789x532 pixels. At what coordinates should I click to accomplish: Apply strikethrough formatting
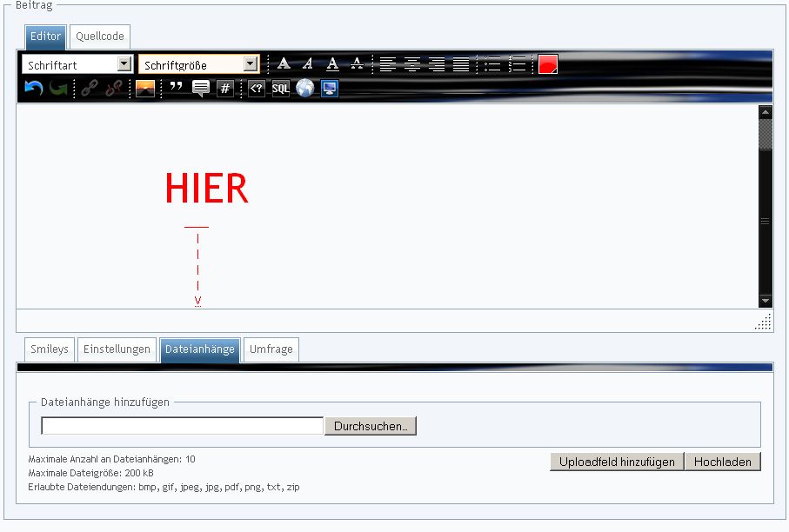click(357, 63)
